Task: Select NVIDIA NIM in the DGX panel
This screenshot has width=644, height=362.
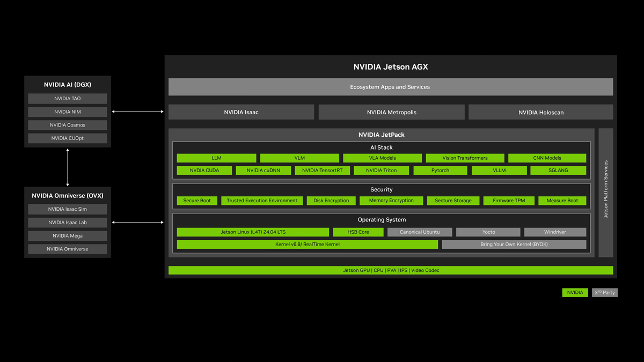Action: [68, 112]
